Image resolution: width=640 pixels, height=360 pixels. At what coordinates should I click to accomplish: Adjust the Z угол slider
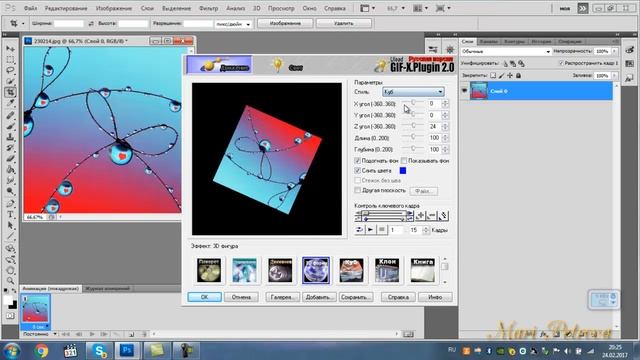click(413, 126)
